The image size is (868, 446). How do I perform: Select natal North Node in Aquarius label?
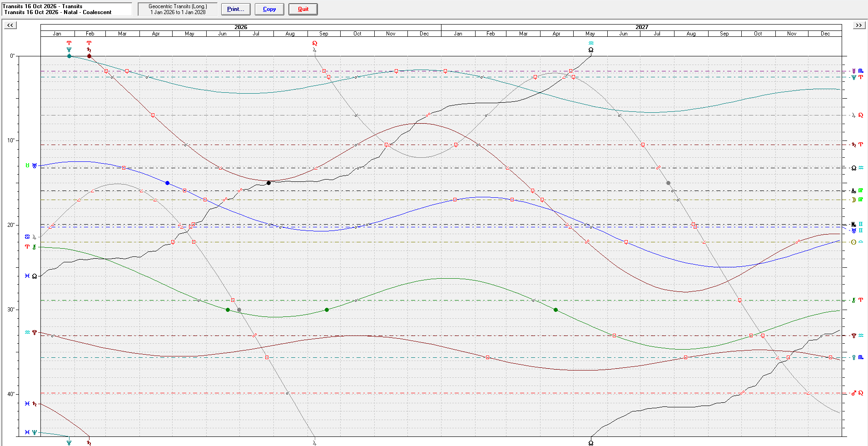(857, 168)
